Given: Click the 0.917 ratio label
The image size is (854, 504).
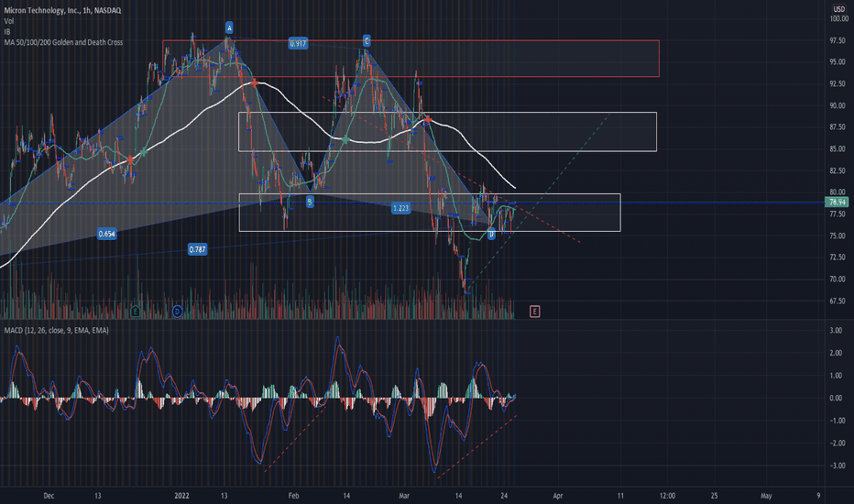Looking at the screenshot, I should [298, 44].
